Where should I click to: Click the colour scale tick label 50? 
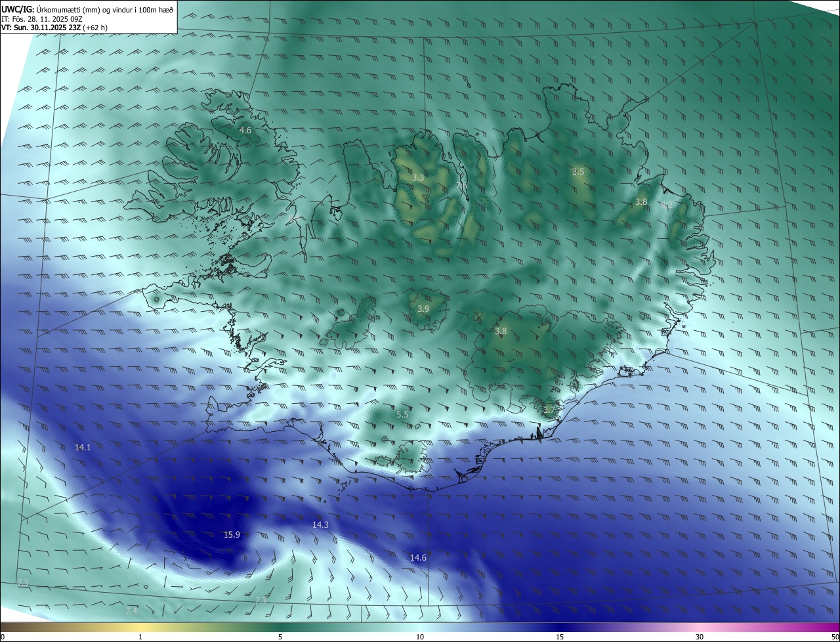click(835, 637)
